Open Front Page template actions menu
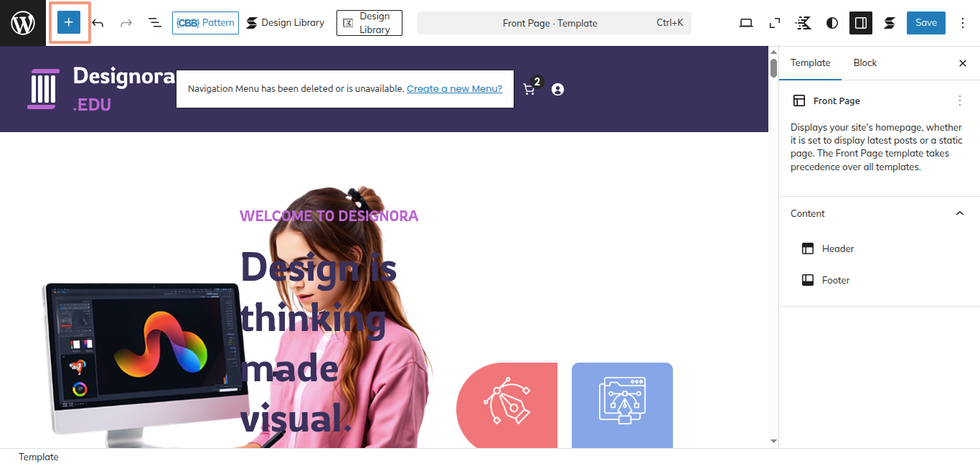The width and height of the screenshot is (980, 466). click(960, 101)
